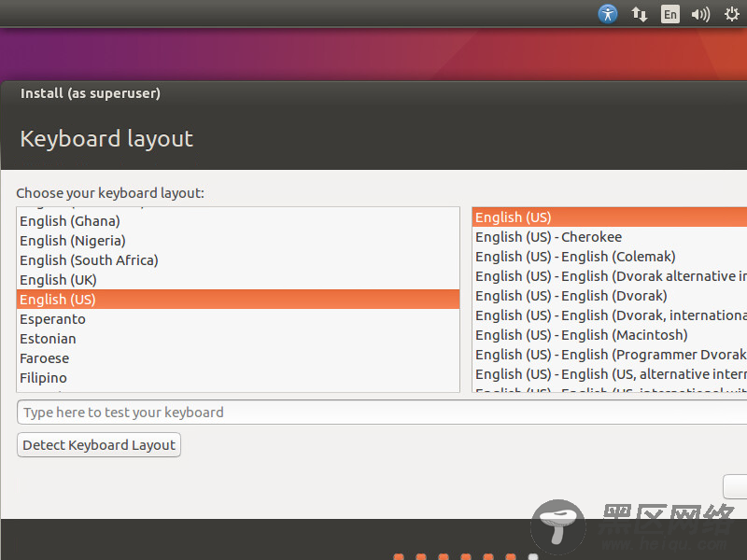This screenshot has width=747, height=560.
Task: Choose English (US) - English (Macintosh) variant
Action: (x=610, y=335)
